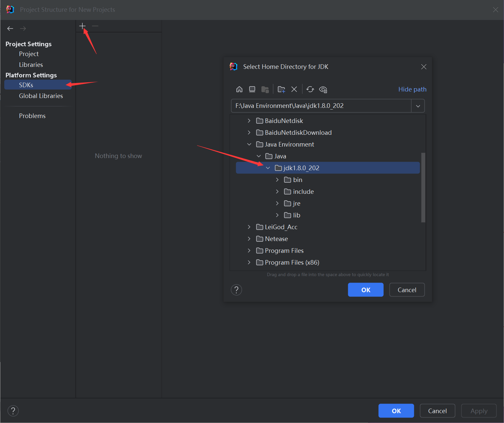
Task: Add a new SDK with plus icon
Action: pos(82,26)
